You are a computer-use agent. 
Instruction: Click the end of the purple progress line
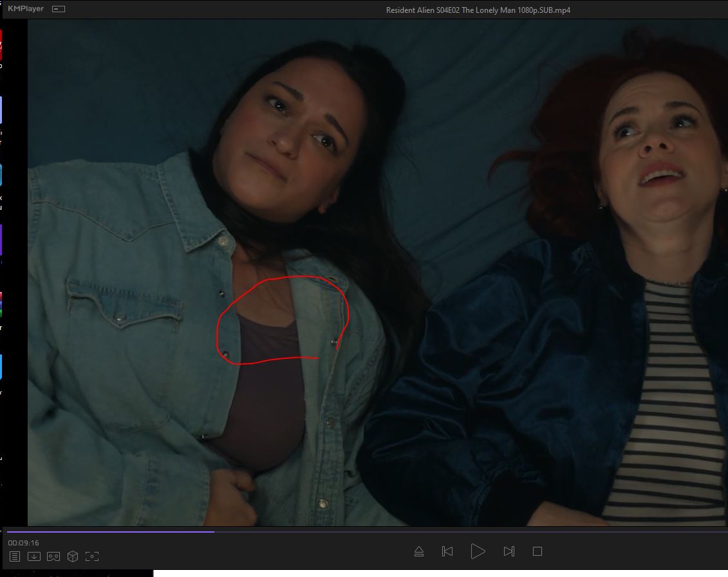(214, 532)
